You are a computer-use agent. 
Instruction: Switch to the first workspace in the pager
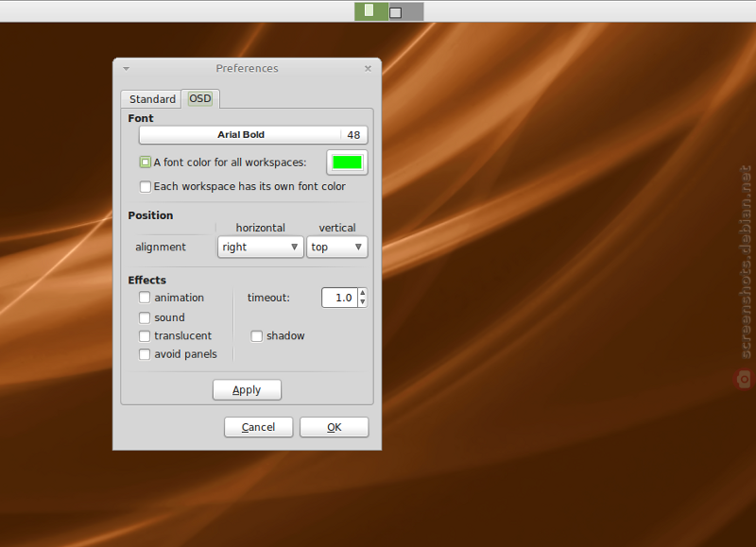tap(371, 11)
